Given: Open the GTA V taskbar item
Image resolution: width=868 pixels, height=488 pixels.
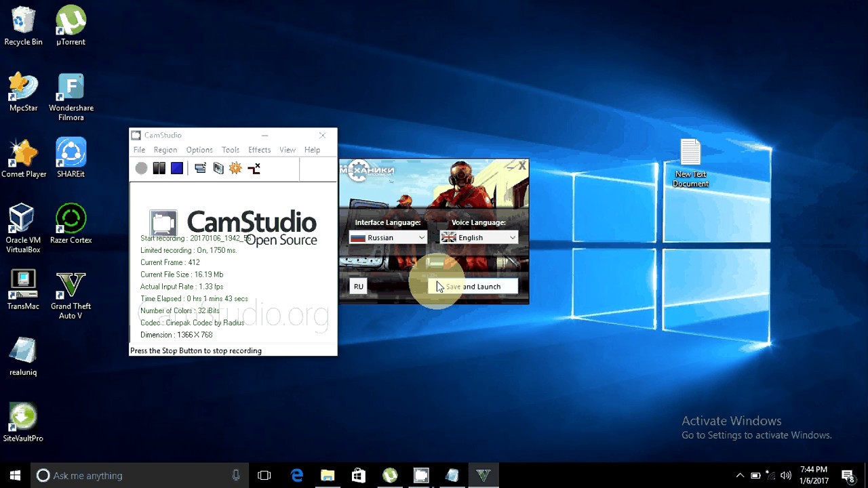Looking at the screenshot, I should pyautogui.click(x=484, y=475).
